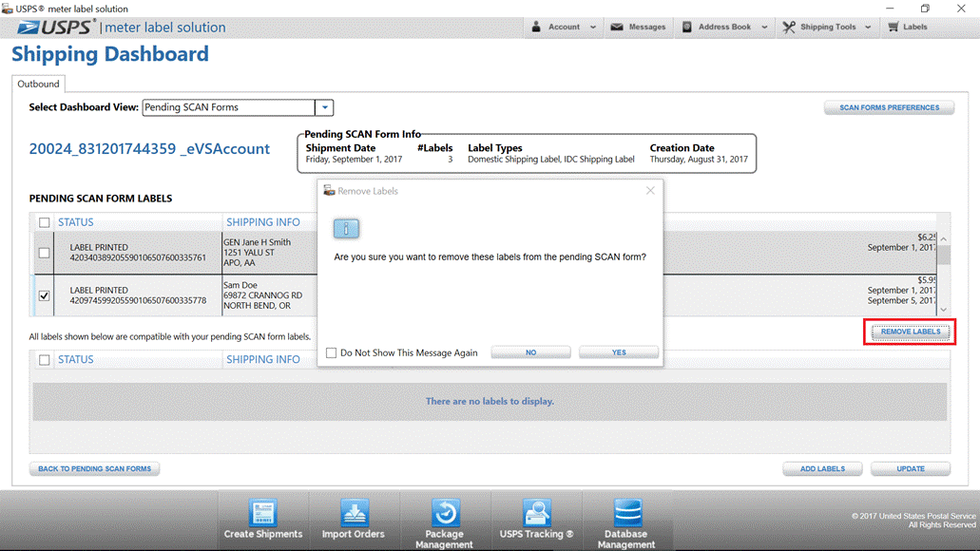
Task: Click STATUS header in compatible labels table
Action: point(76,360)
